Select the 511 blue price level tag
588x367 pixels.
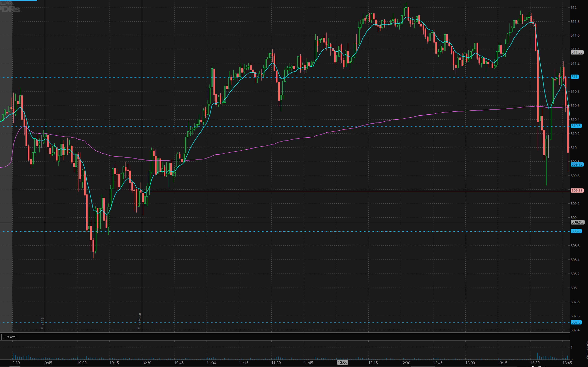click(x=574, y=77)
